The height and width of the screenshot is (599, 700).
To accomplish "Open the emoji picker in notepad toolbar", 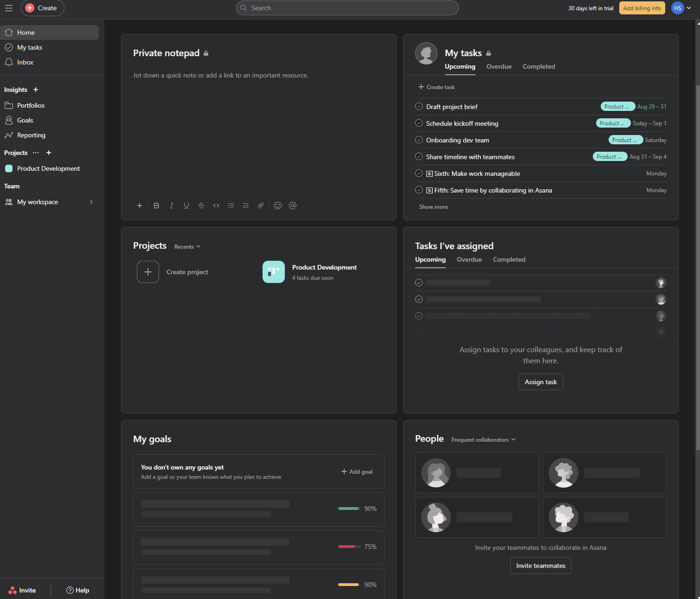I will (278, 206).
